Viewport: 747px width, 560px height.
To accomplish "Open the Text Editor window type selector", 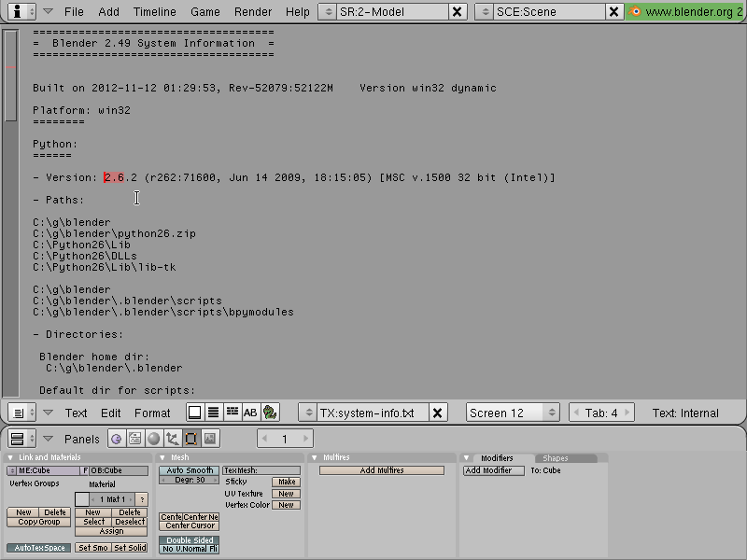I will point(21,413).
